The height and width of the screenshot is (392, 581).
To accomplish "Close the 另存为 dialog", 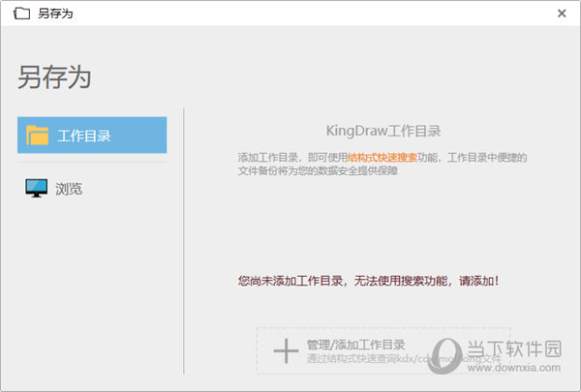I will [x=562, y=14].
